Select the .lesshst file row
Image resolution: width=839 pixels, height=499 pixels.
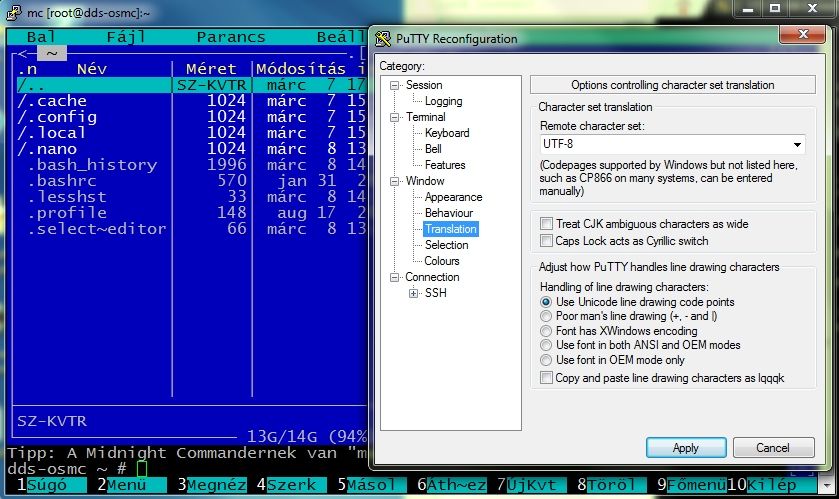click(190, 197)
